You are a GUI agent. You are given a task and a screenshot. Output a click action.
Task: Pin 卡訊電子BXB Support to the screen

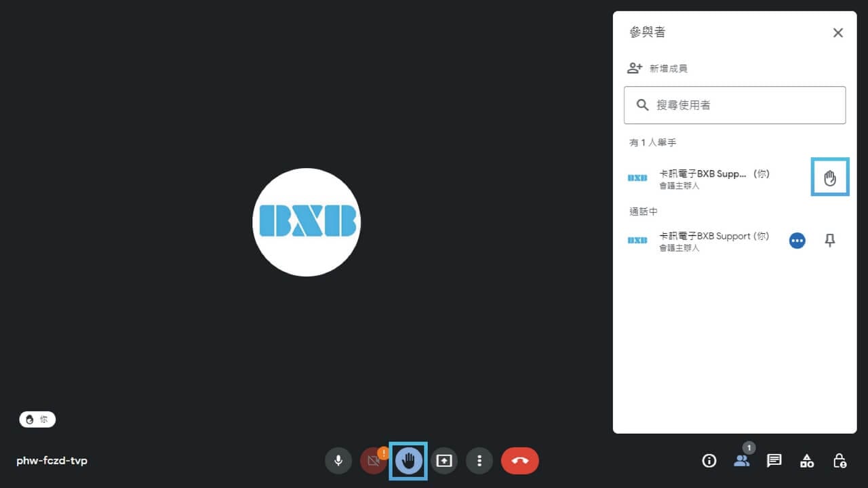829,241
